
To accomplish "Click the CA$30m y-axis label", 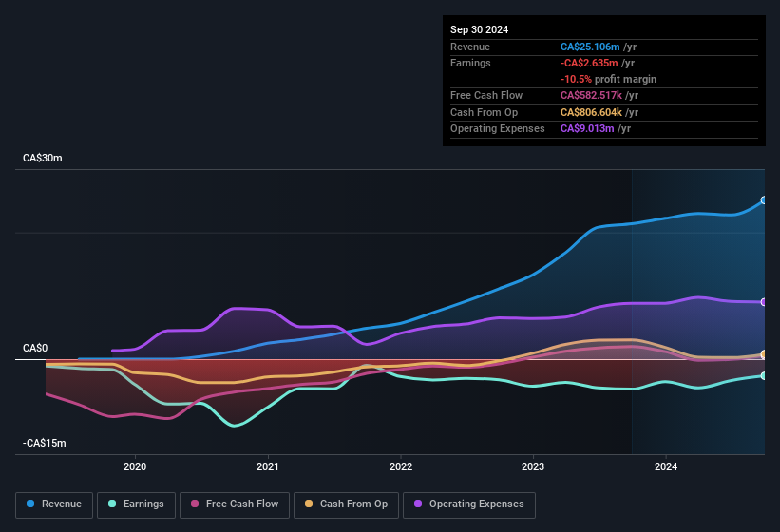I will point(43,158).
